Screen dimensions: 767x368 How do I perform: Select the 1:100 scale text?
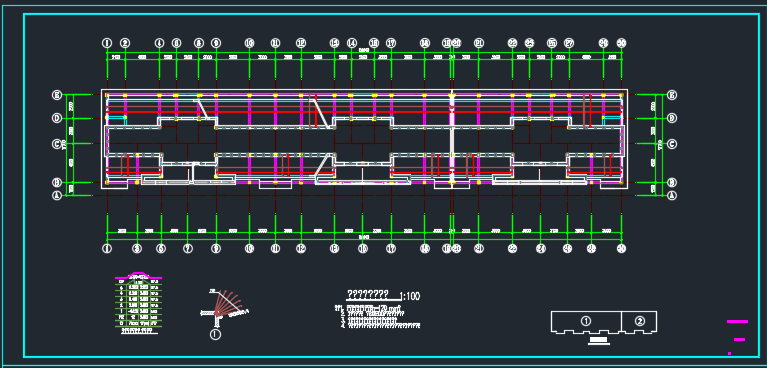(410, 296)
